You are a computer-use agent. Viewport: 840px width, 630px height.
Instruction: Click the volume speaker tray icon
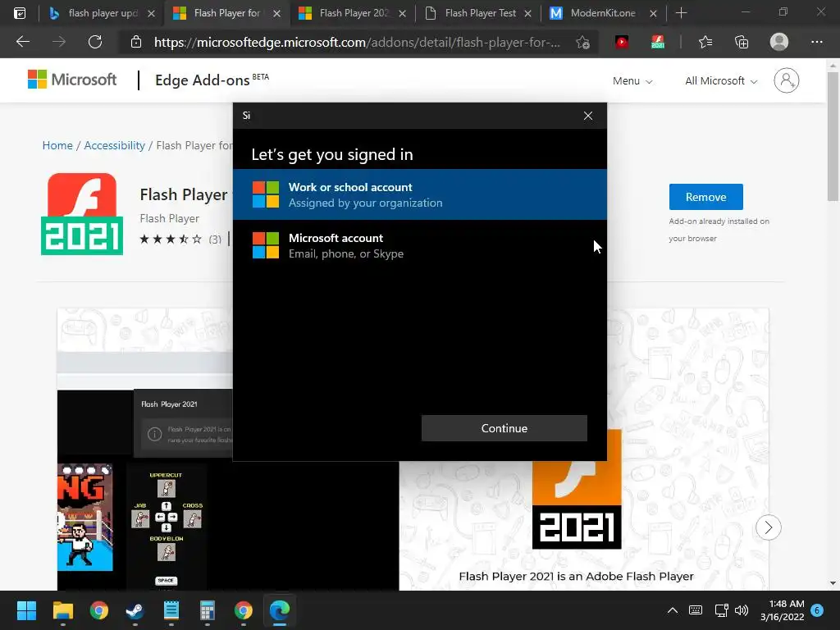tap(742, 610)
